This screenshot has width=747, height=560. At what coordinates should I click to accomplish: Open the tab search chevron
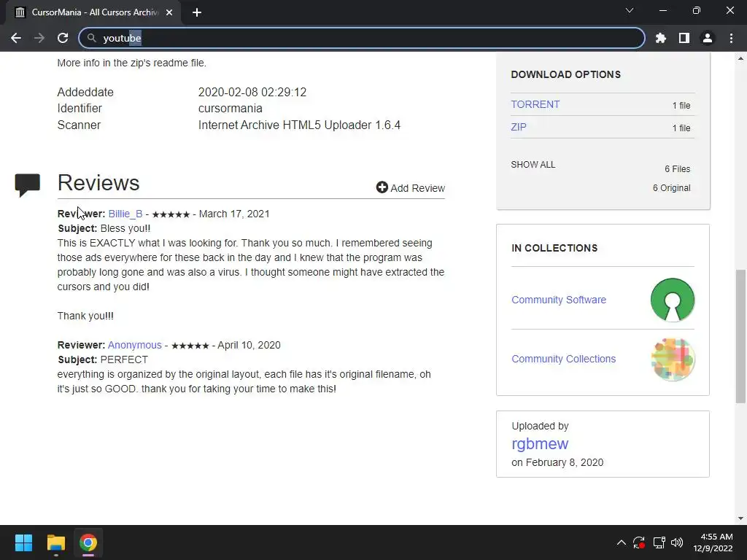630,10
